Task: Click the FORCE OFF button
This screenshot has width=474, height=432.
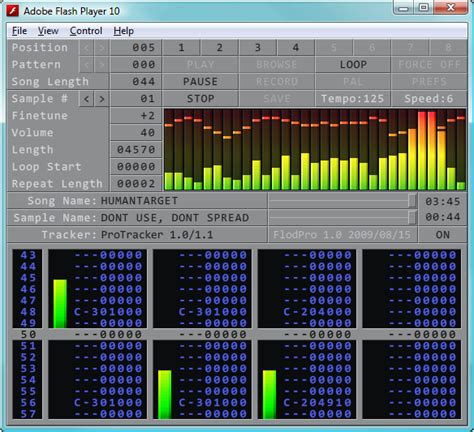Action: point(429,65)
